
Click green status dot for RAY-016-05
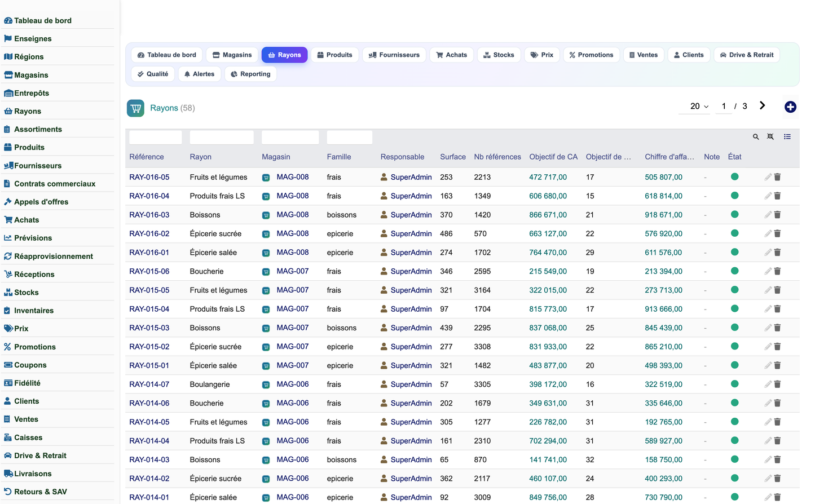(734, 176)
